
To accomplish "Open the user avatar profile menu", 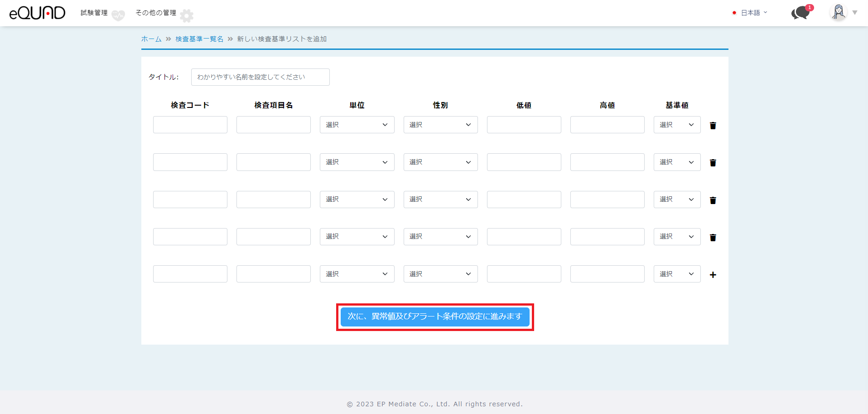I will click(x=839, y=12).
